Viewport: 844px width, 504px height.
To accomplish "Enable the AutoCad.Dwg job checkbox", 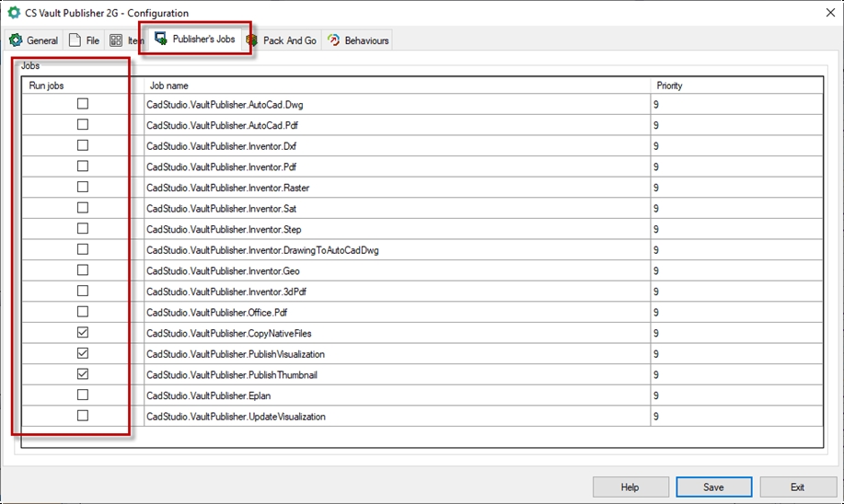I will (x=83, y=105).
